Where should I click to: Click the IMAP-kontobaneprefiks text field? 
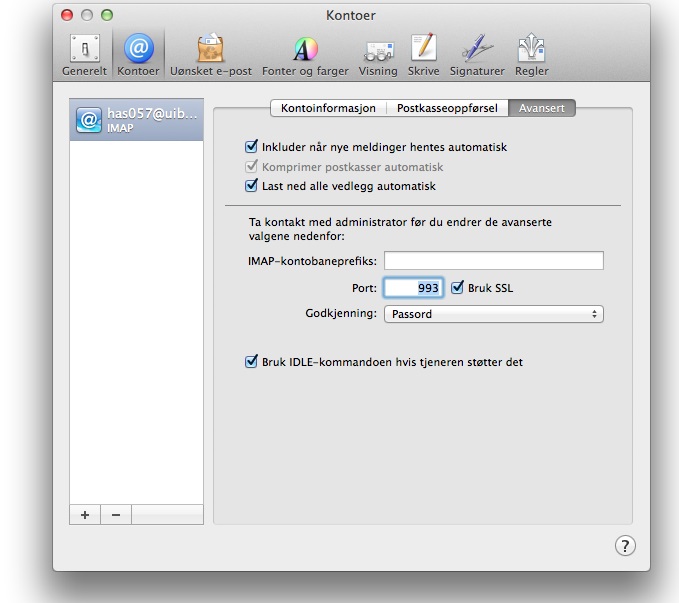pos(493,261)
